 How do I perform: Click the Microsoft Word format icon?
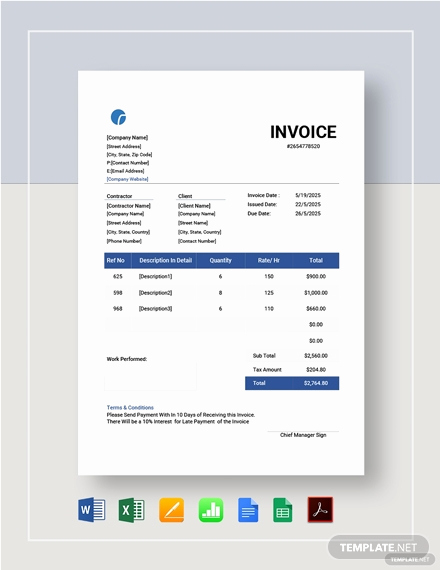pos(92,509)
